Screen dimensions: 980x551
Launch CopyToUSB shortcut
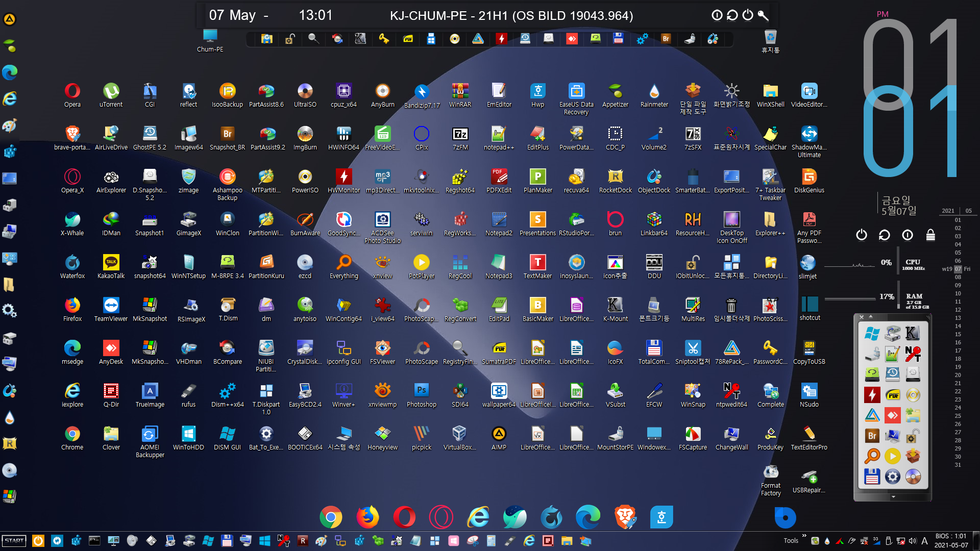click(x=809, y=352)
